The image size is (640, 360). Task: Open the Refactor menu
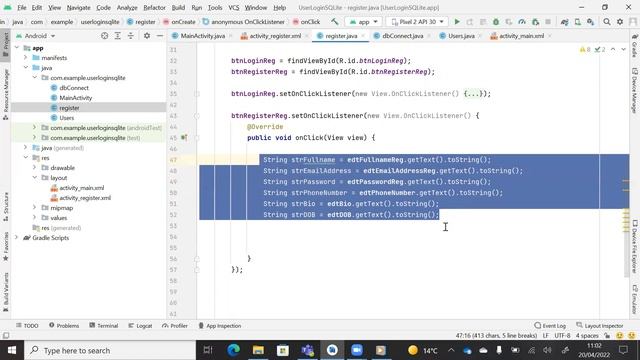pos(154,7)
